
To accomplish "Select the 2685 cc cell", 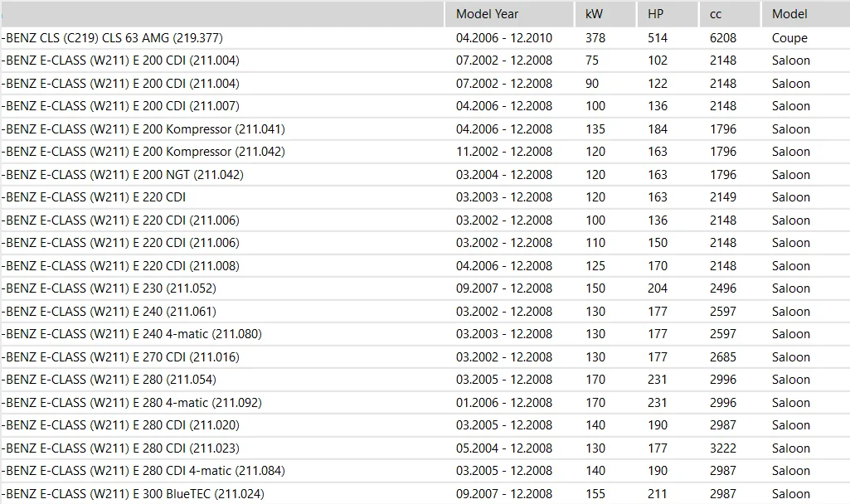I will [723, 357].
